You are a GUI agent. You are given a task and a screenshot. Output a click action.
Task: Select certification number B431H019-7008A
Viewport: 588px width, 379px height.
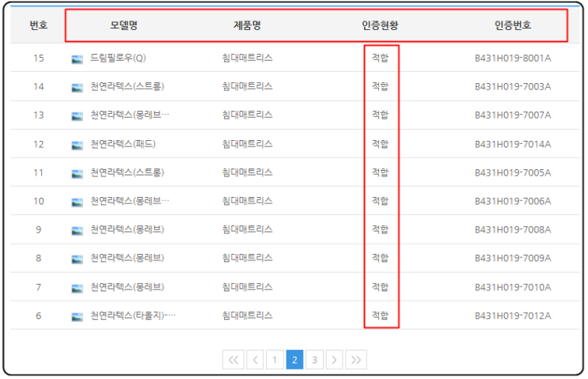click(513, 230)
